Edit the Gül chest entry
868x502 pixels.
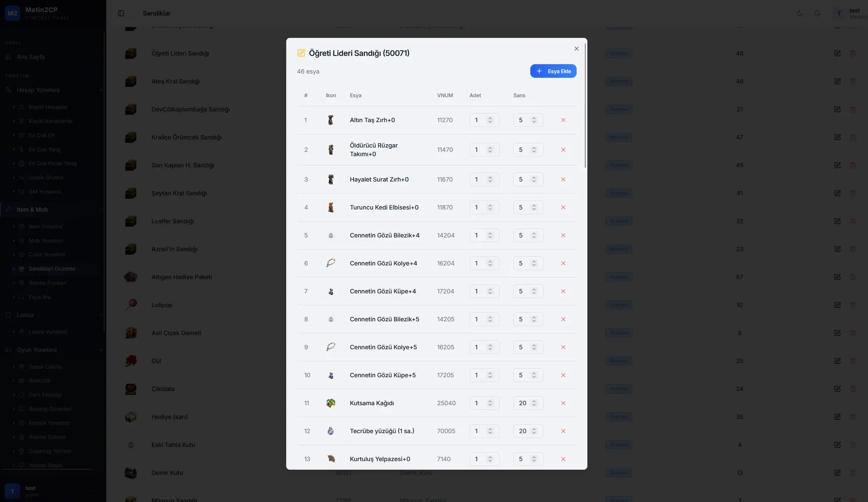(x=837, y=361)
